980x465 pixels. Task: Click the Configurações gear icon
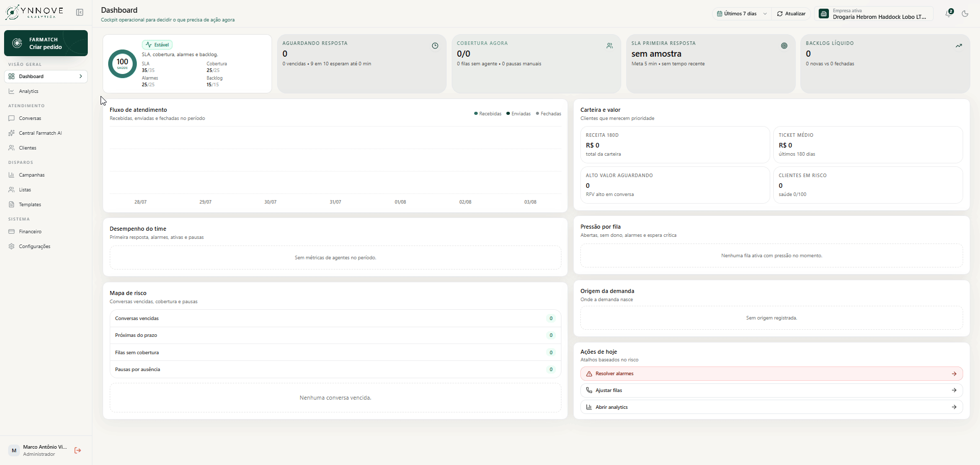pyautogui.click(x=11, y=247)
